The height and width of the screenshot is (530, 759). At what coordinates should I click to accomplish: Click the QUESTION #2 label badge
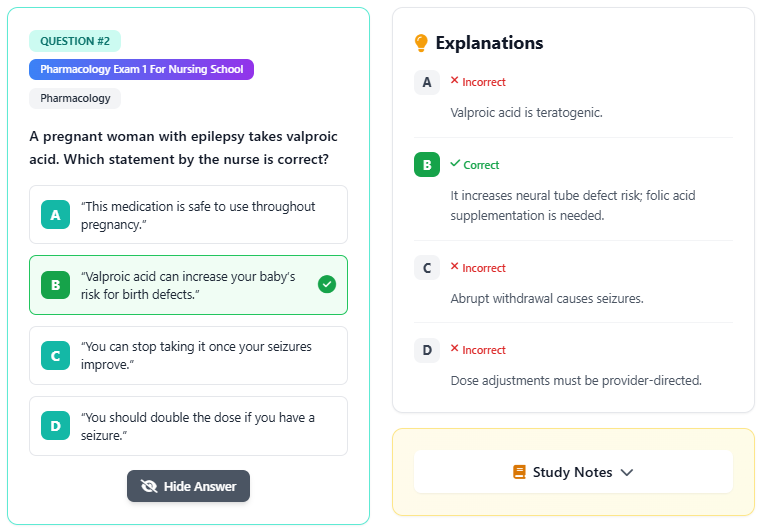click(x=75, y=41)
